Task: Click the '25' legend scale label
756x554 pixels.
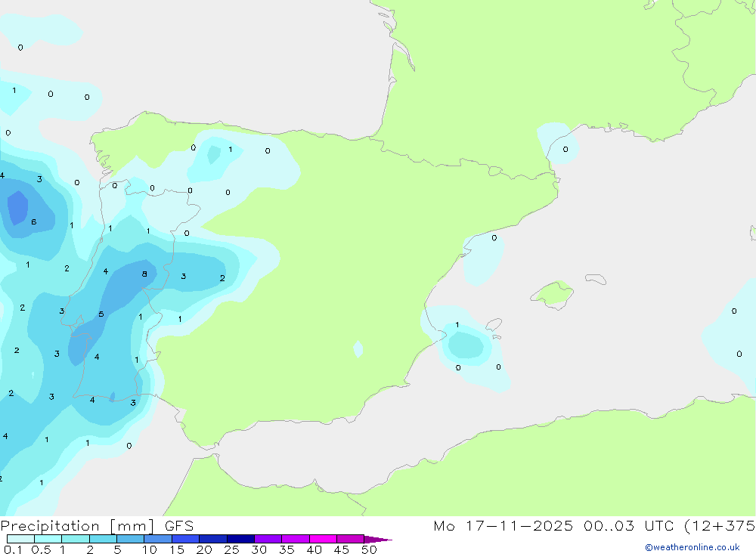Action: [231, 549]
